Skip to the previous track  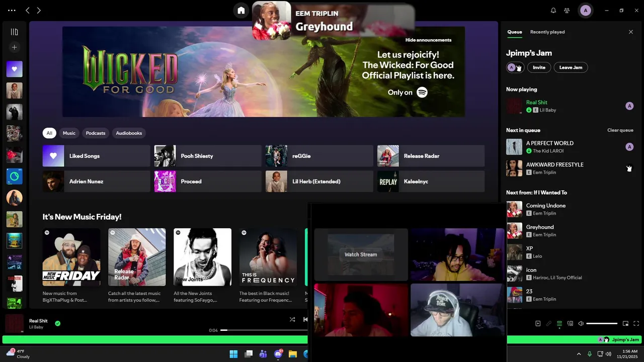[x=305, y=319]
